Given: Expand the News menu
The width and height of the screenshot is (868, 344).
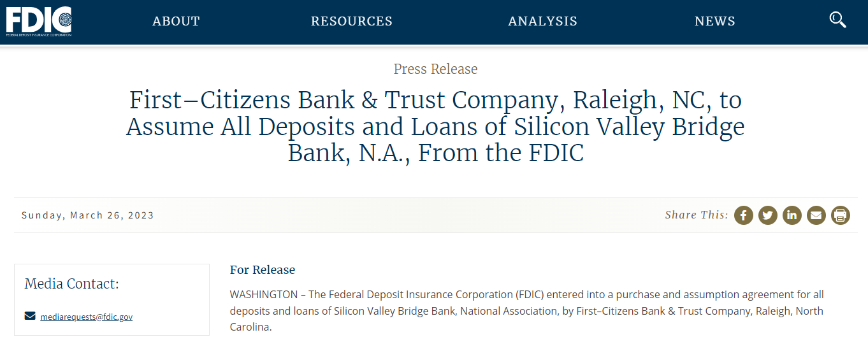Looking at the screenshot, I should tap(714, 21).
